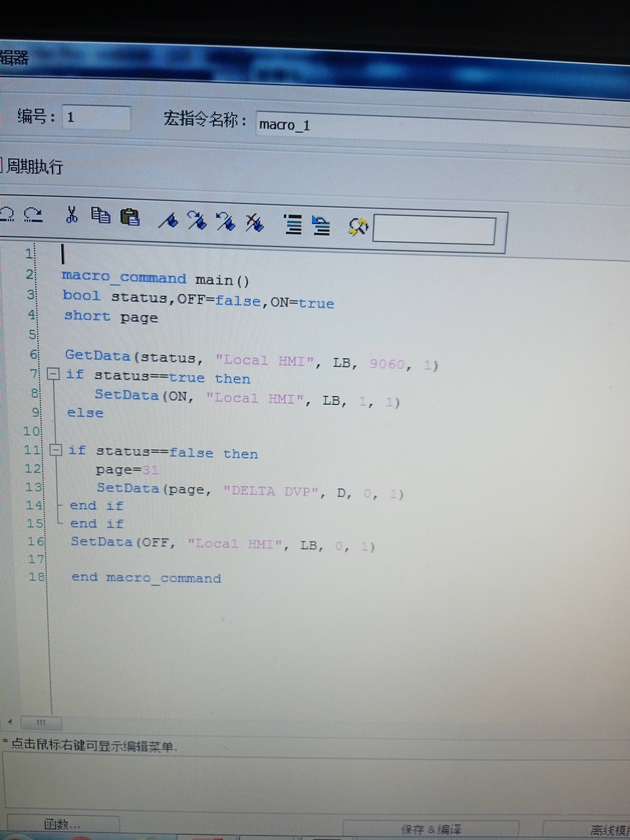Screen dimensions: 630x840
Task: Click the Redo arrow icon
Action: 33,215
